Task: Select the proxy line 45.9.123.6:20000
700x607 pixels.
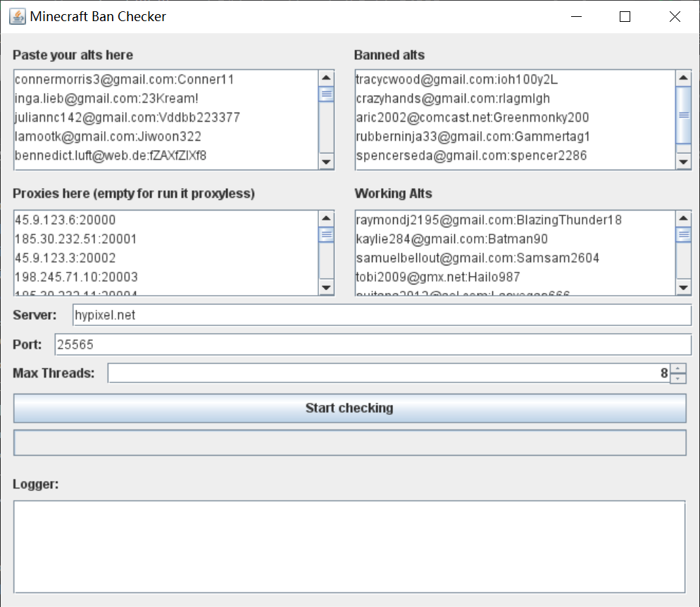Action: [x=65, y=220]
